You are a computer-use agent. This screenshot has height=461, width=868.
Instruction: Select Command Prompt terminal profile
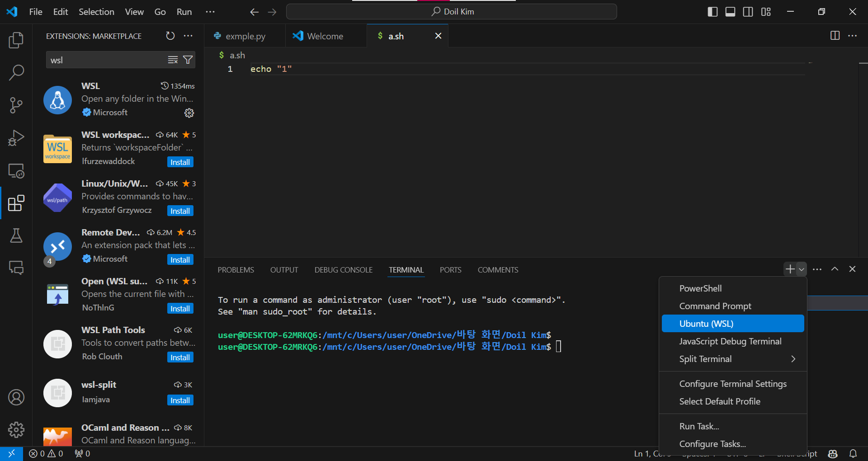pos(733,306)
